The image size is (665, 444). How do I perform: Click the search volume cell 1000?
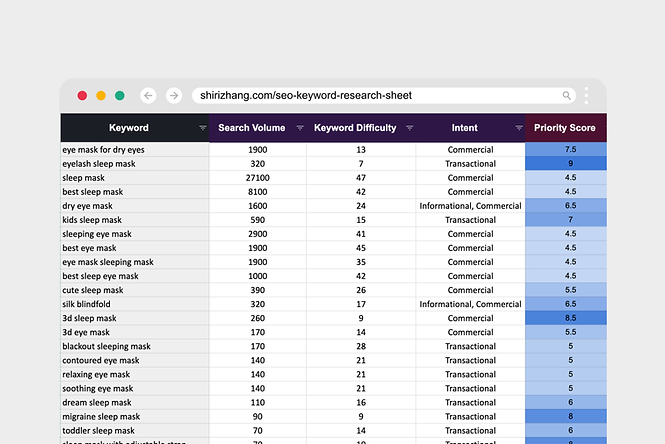point(257,276)
